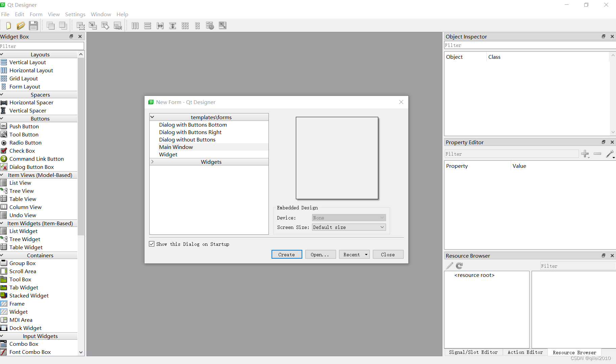Select the Edit Tab Order mode icon
616x364 pixels.
pyautogui.click(x=118, y=26)
